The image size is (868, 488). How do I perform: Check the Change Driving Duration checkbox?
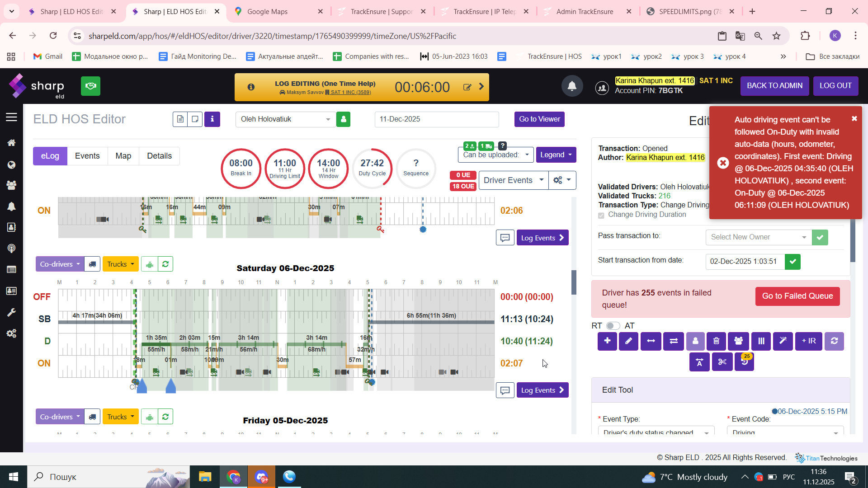pyautogui.click(x=601, y=215)
